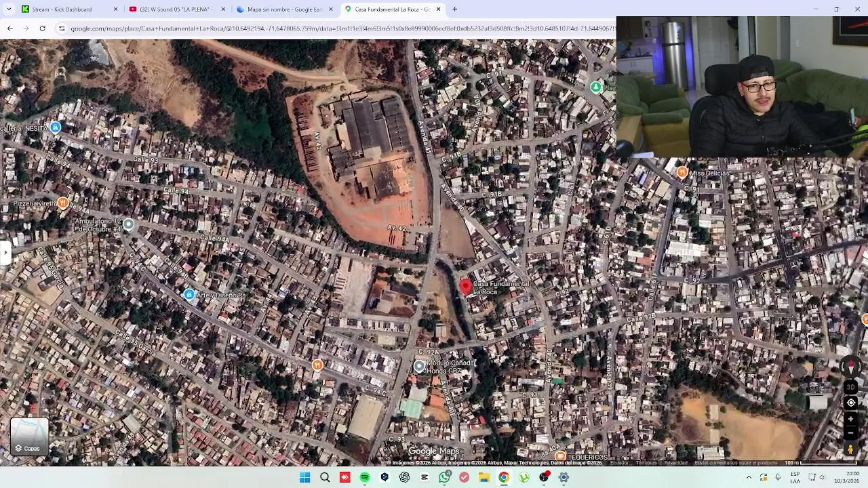
Task: Open WhatsApp from the taskbar
Action: [444, 477]
